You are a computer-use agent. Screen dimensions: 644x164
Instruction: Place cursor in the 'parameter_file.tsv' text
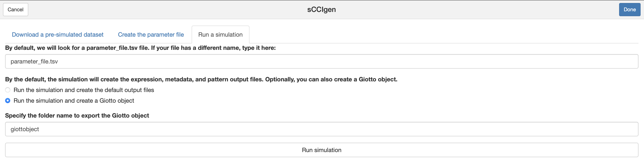(x=34, y=61)
